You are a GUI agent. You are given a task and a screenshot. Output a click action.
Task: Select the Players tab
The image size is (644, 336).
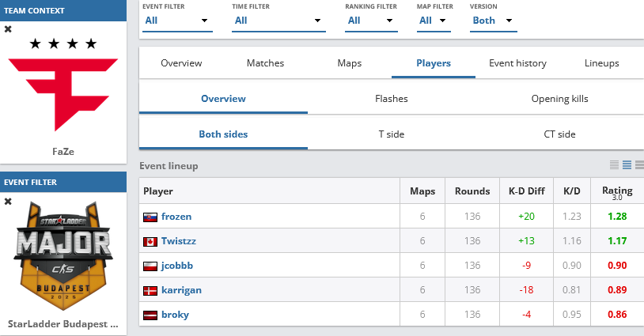434,63
